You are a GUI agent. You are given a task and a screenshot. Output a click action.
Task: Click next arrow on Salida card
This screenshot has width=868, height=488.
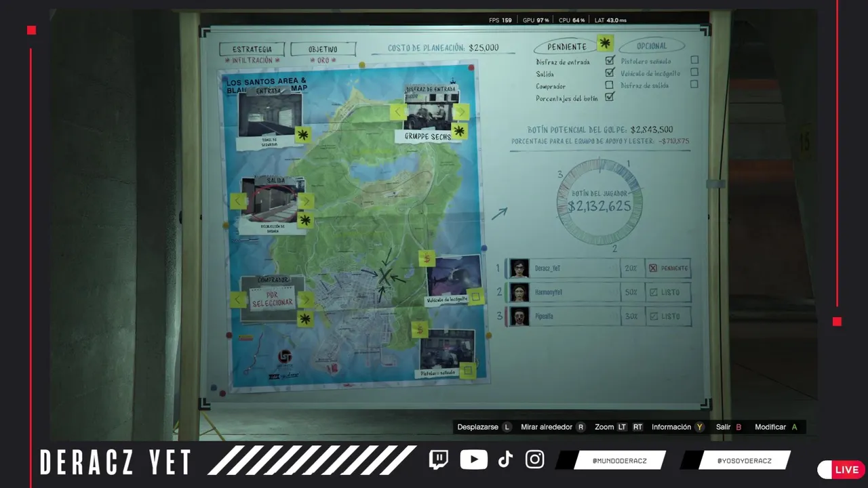pyautogui.click(x=305, y=201)
